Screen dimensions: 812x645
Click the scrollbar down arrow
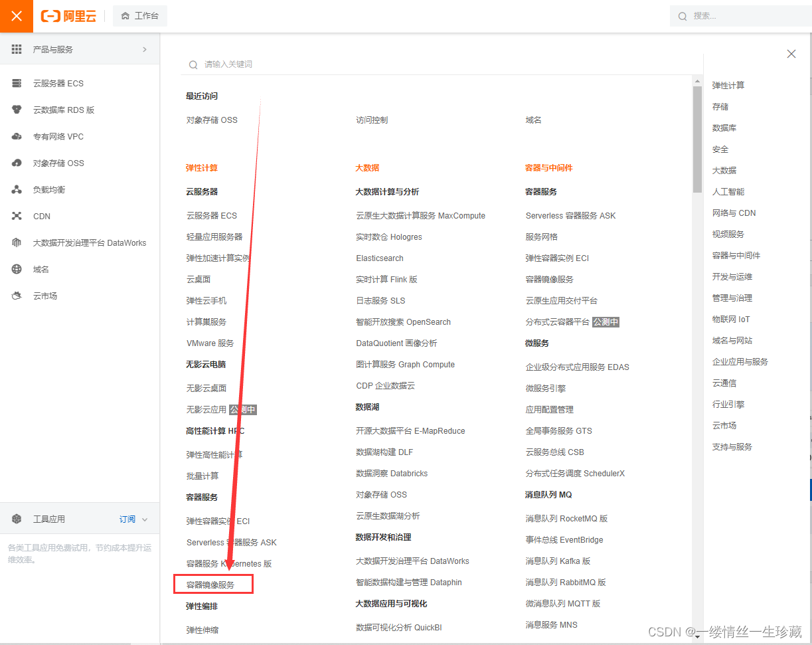pos(697,636)
